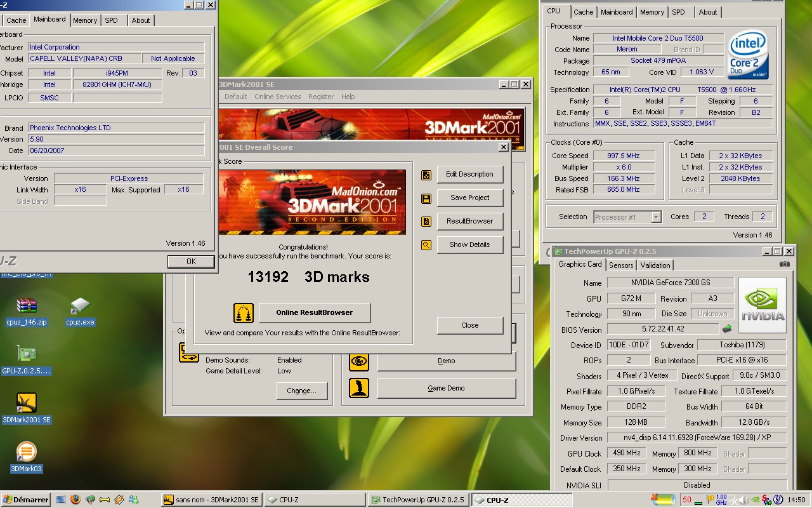The image size is (812, 508).
Task: Click the Démarrer start button
Action: tap(26, 500)
